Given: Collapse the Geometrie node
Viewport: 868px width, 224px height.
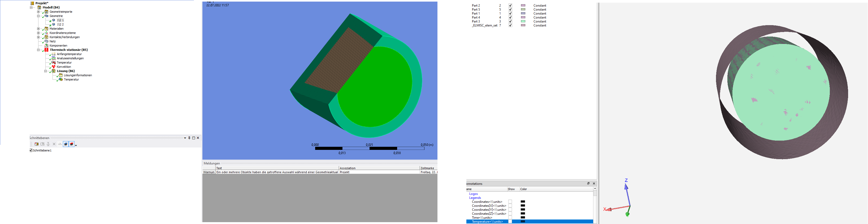Looking at the screenshot, I should click(x=38, y=16).
